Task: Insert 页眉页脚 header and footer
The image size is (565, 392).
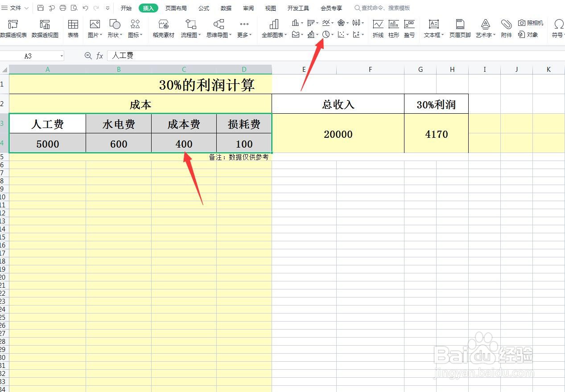Action: pyautogui.click(x=459, y=28)
